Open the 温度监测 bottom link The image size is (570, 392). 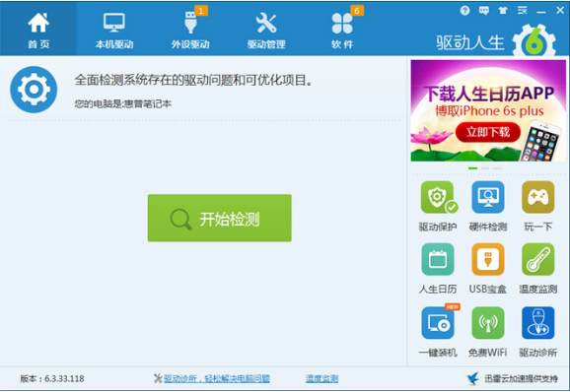tap(321, 378)
